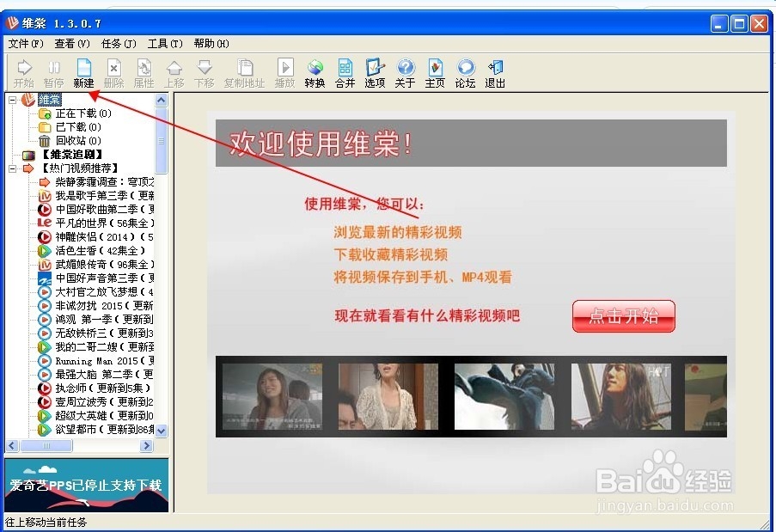Select 柴静雾霾调查 video entry

[105, 182]
